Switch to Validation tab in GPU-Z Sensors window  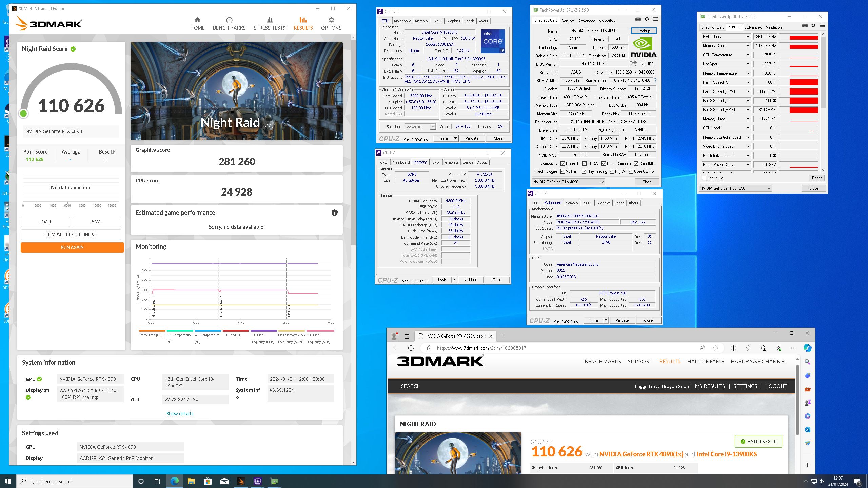(773, 27)
